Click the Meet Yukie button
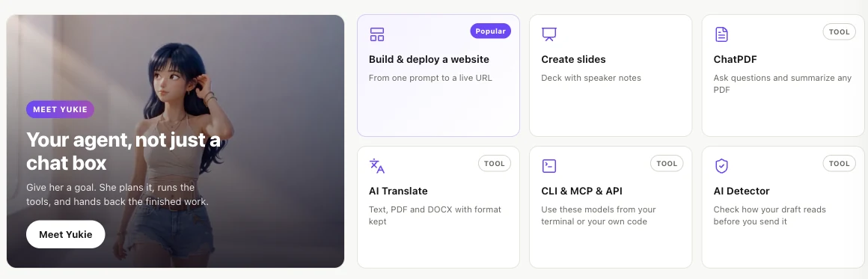Viewport: 868px width, 279px height. pos(65,234)
